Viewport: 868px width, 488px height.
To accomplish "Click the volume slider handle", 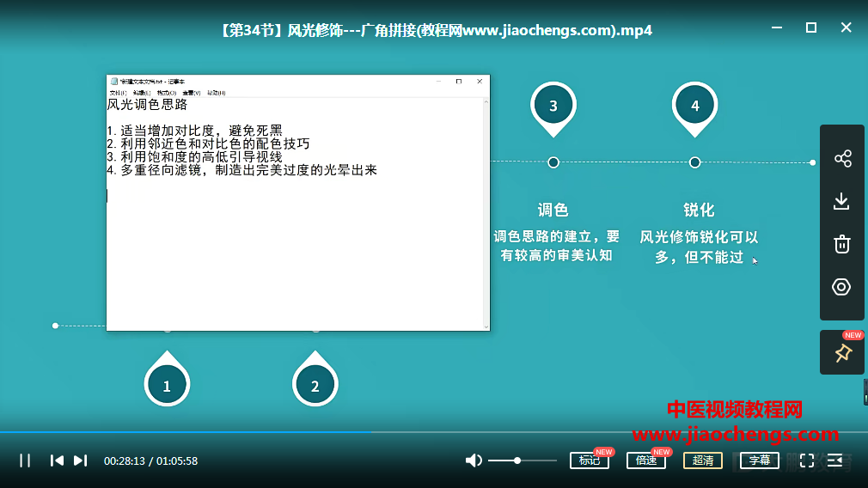I will [517, 461].
